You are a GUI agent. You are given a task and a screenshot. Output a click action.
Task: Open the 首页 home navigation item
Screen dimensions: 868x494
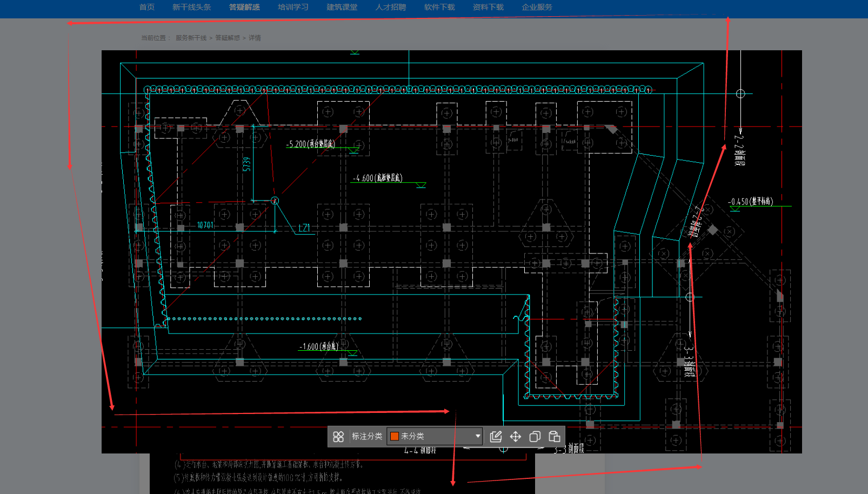147,7
